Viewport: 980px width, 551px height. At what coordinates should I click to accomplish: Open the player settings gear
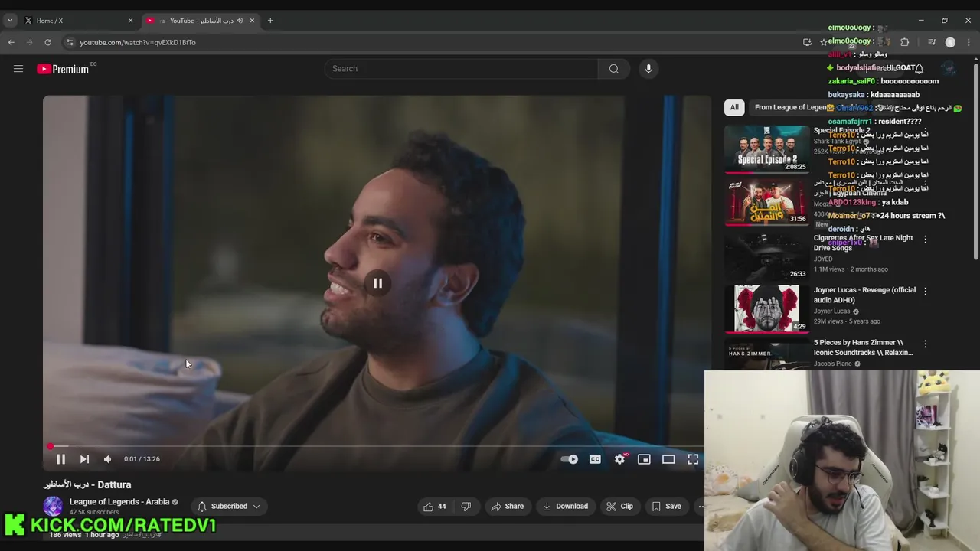click(619, 459)
